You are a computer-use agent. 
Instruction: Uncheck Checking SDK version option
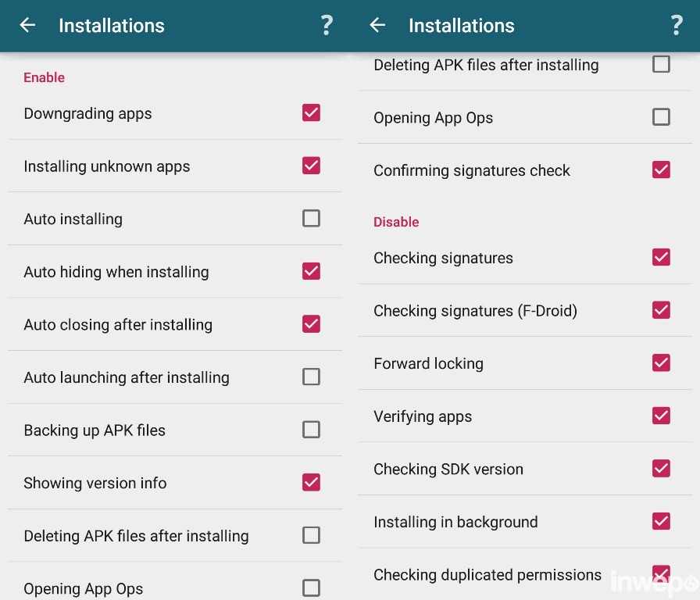(661, 468)
